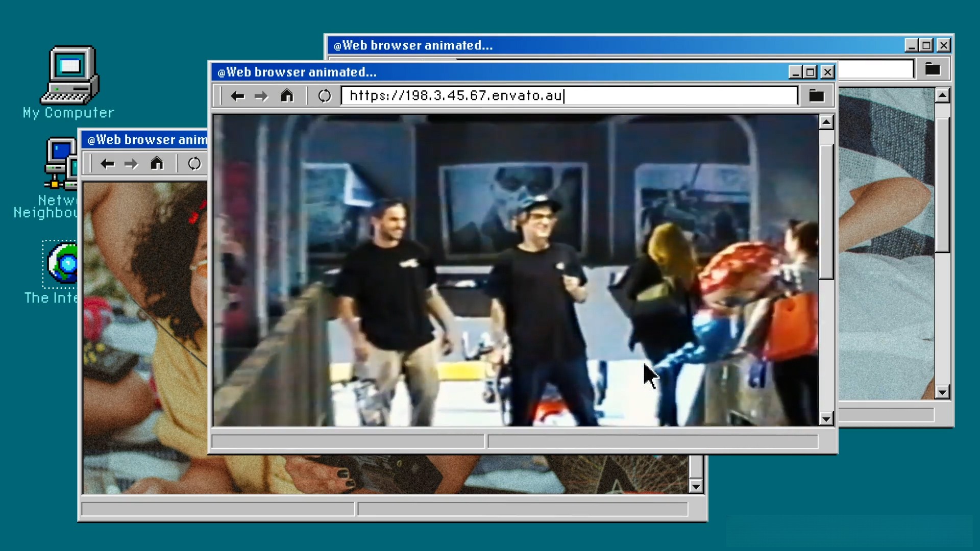The height and width of the screenshot is (551, 980).
Task: Click the home icon in second browser window
Action: (157, 164)
